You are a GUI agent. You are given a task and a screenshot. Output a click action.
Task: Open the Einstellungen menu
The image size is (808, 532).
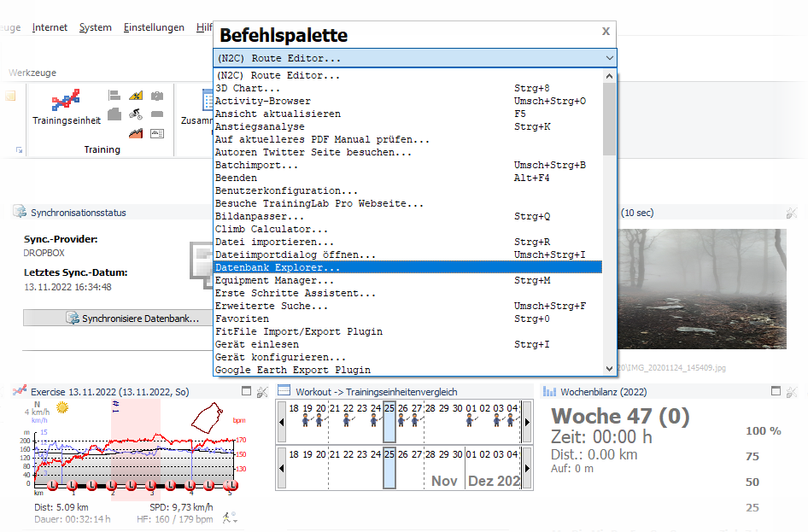pos(154,27)
